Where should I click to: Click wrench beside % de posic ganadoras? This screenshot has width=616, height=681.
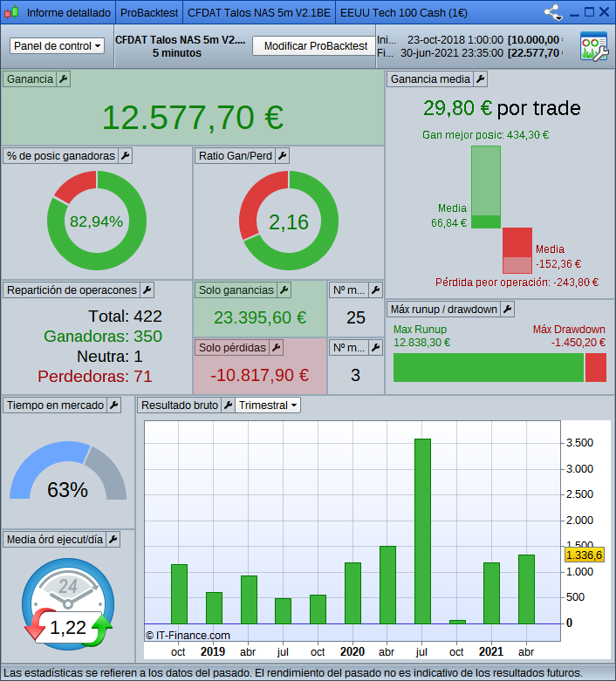click(125, 155)
